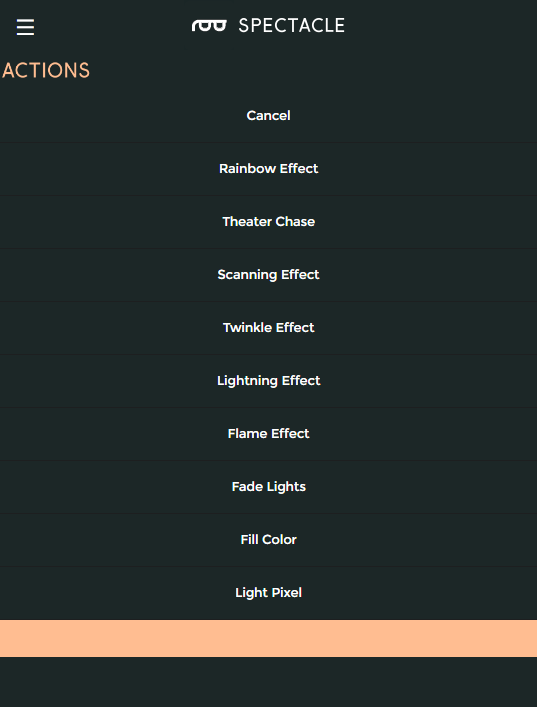This screenshot has width=537, height=707.
Task: Start the Rainbow Effect action
Action: pyautogui.click(x=268, y=169)
